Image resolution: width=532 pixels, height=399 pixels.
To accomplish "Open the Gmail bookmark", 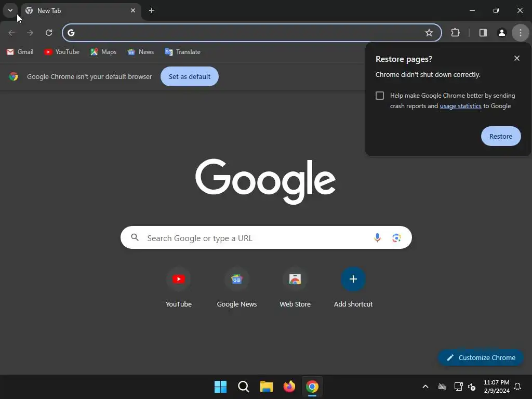I will click(20, 52).
